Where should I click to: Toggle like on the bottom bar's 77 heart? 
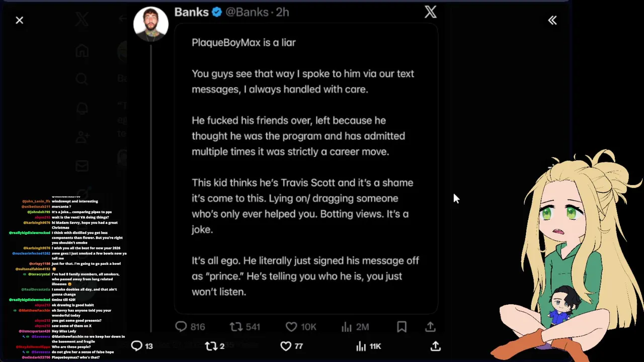click(286, 346)
